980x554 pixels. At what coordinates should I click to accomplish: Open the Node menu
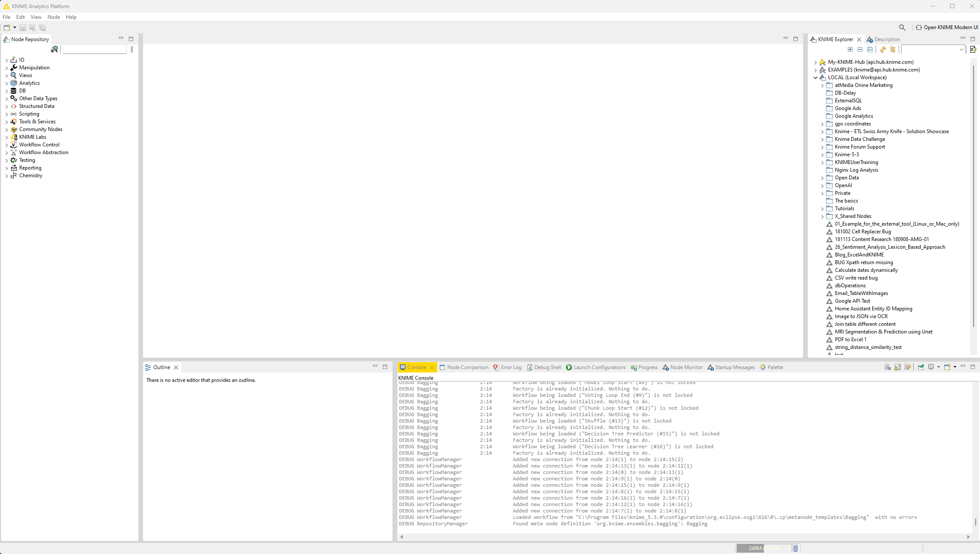pyautogui.click(x=53, y=17)
